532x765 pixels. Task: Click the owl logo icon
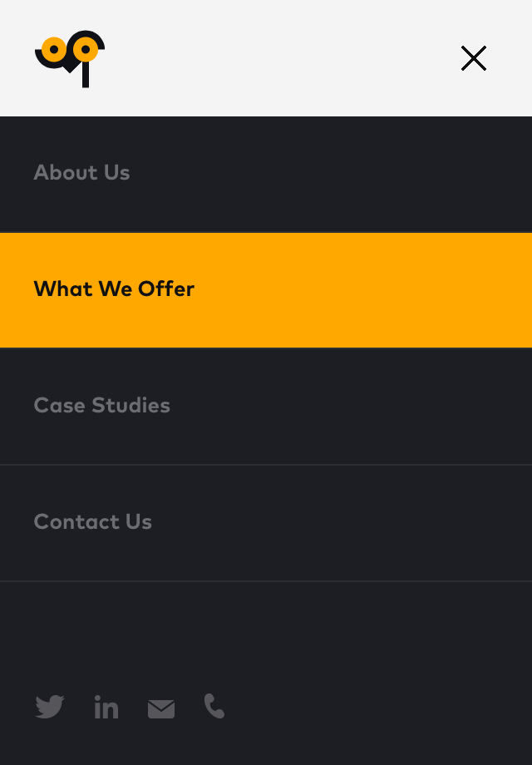pos(70,57)
